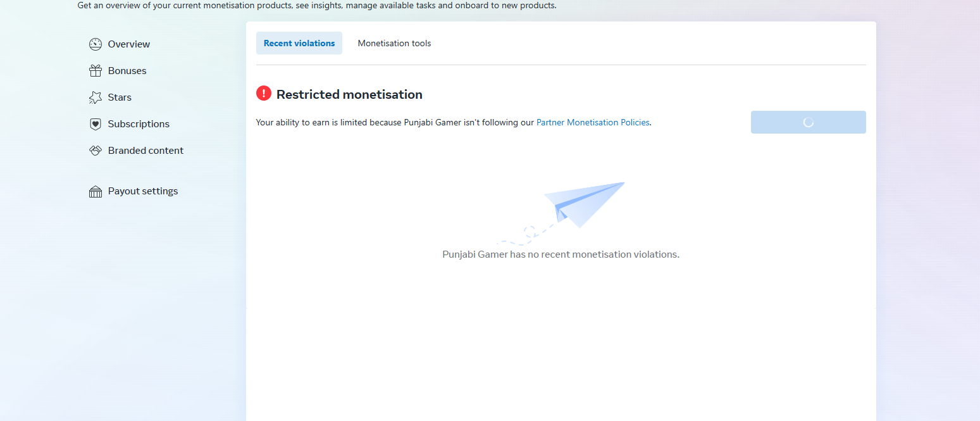Select Bonuses label in the sidebar
This screenshot has width=980, height=421.
pos(127,71)
